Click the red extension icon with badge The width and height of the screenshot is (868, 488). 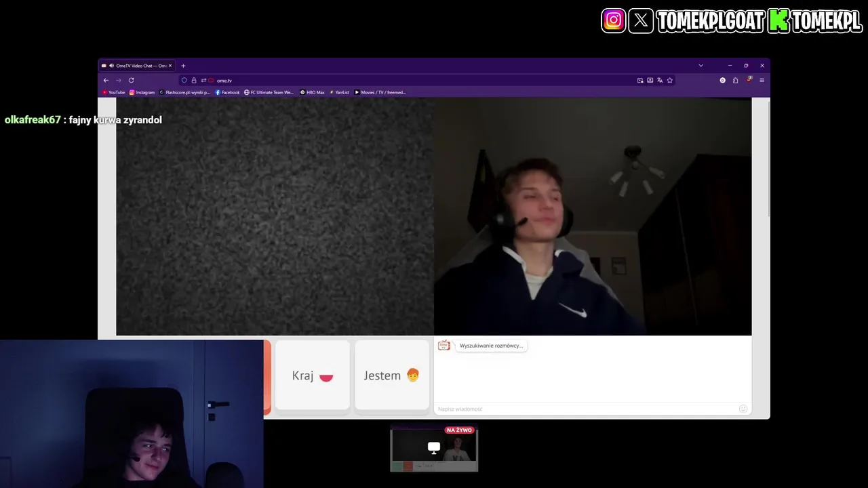click(x=749, y=79)
